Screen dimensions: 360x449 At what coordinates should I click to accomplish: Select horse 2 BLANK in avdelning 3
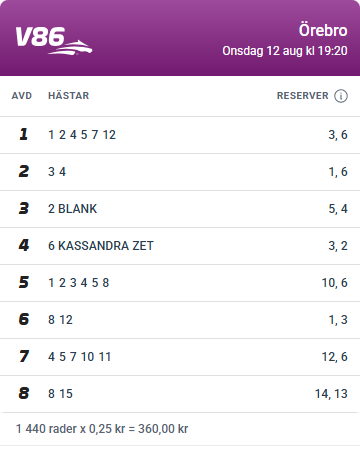coord(73,209)
